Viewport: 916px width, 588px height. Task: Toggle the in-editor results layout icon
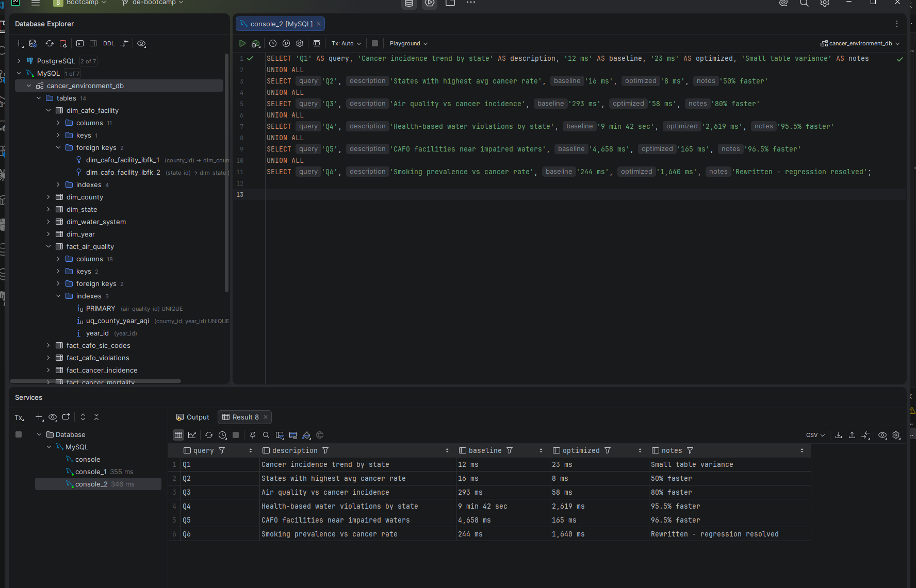[x=317, y=44]
